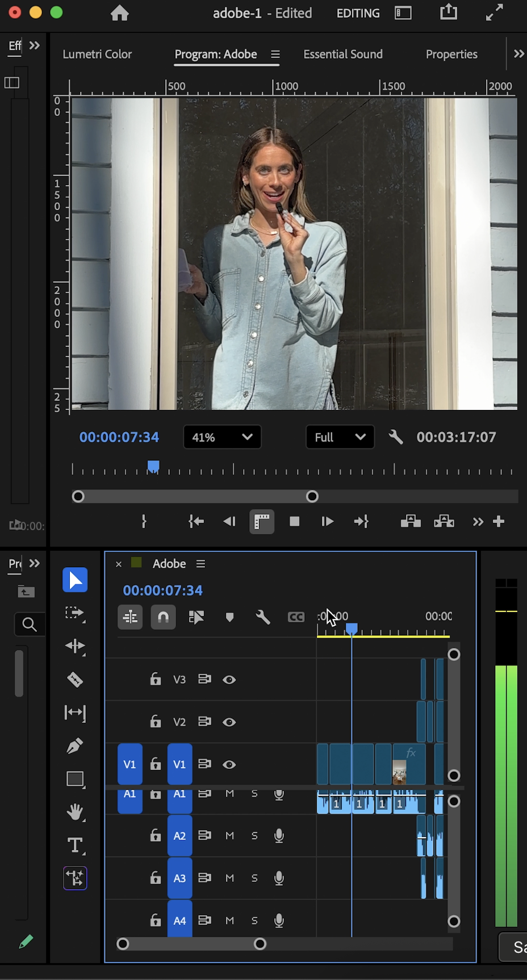Add a marker in the timeline
The image size is (527, 980).
(x=229, y=617)
